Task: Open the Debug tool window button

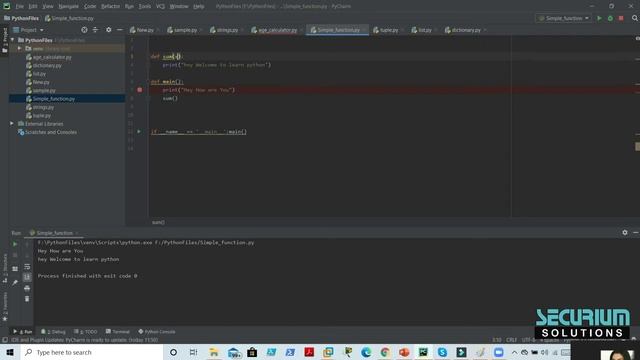Action: coord(53,331)
